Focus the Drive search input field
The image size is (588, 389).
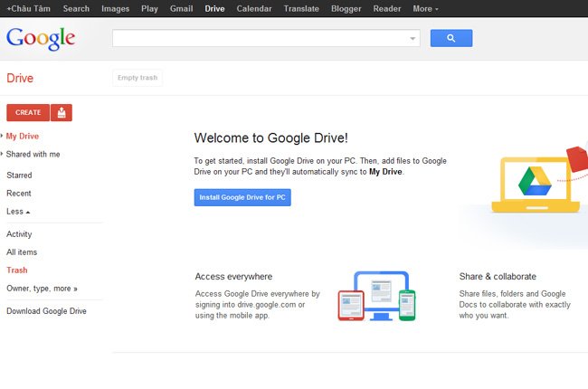click(266, 38)
